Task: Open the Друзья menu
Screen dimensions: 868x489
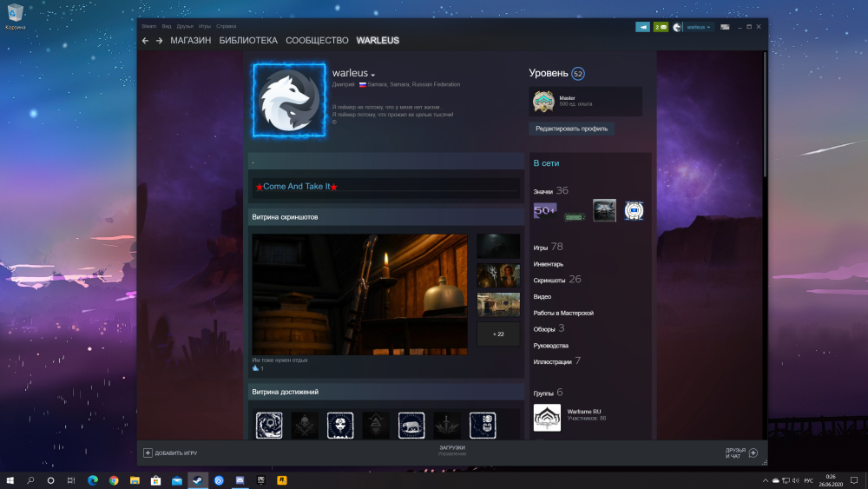Action: click(185, 26)
